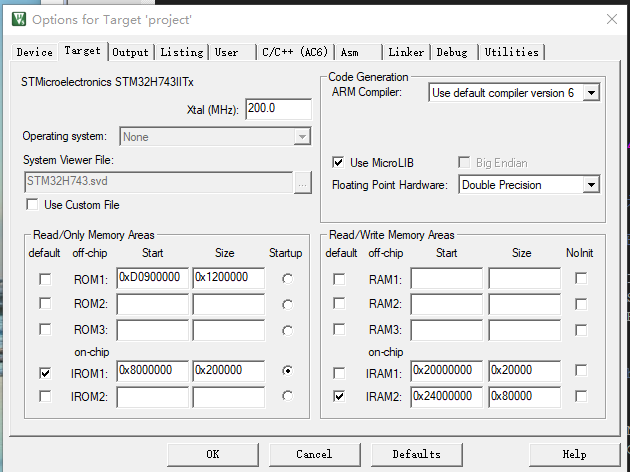Check the ROM3 default checkbox
This screenshot has width=630, height=472.
tap(45, 329)
